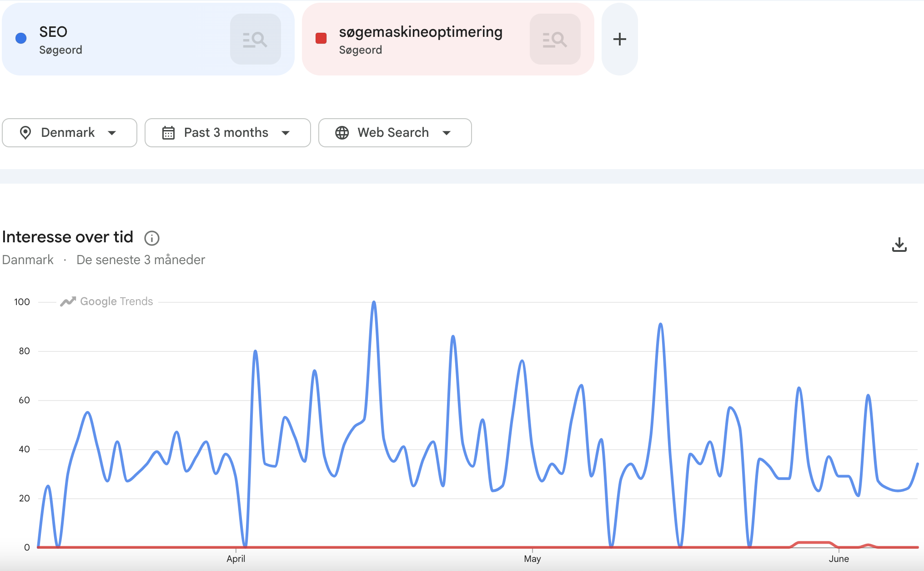This screenshot has height=571, width=924.
Task: Add a new comparison term with plus
Action: click(x=620, y=39)
